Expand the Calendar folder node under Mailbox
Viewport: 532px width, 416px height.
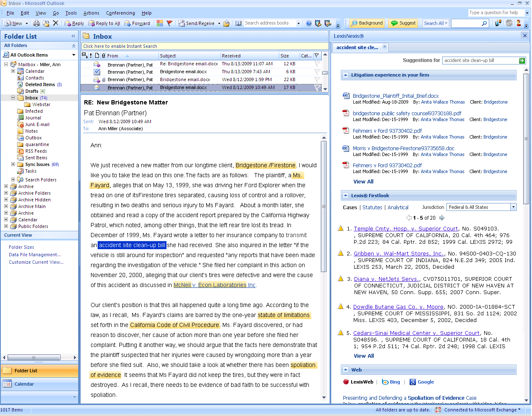click(x=13, y=71)
